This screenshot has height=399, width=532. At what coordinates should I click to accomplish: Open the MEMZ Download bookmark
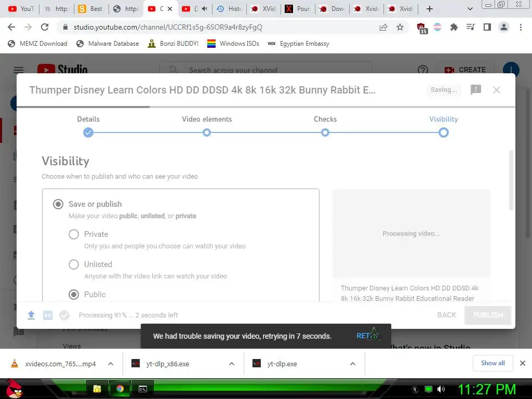click(37, 44)
